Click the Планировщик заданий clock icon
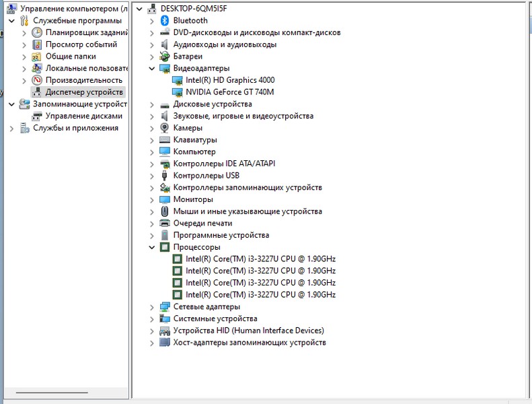This screenshot has height=404, width=532. [37, 33]
